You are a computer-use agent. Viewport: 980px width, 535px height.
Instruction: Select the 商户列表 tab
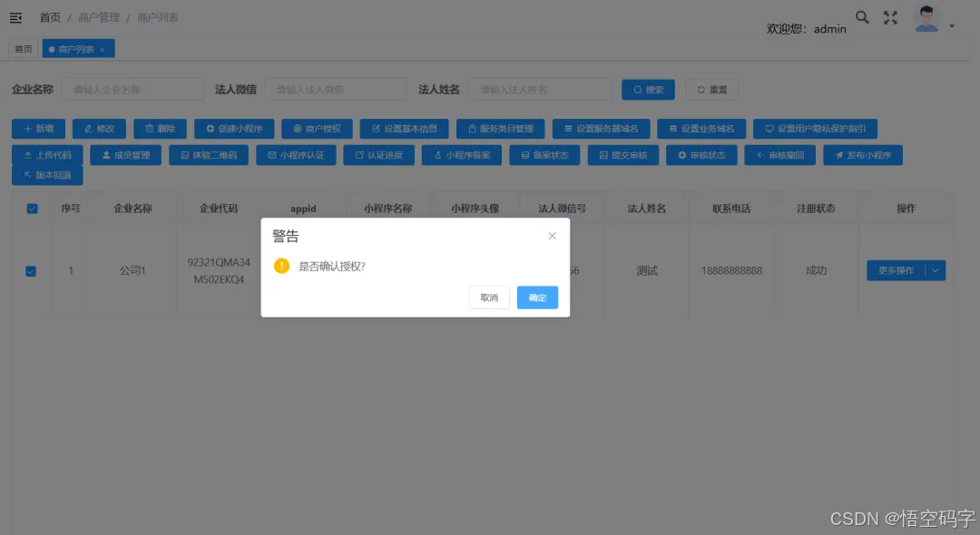(75, 49)
